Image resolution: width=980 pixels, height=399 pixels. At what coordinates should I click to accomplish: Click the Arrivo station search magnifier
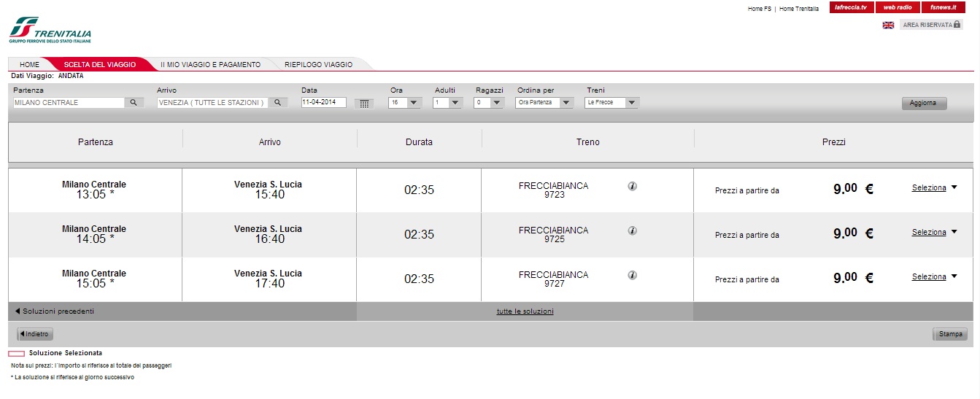[x=277, y=103]
